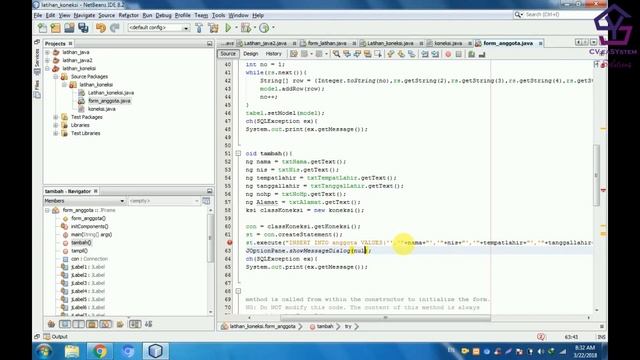Collapse the Source Packages node
This screenshot has width=640, height=360.
click(x=56, y=77)
